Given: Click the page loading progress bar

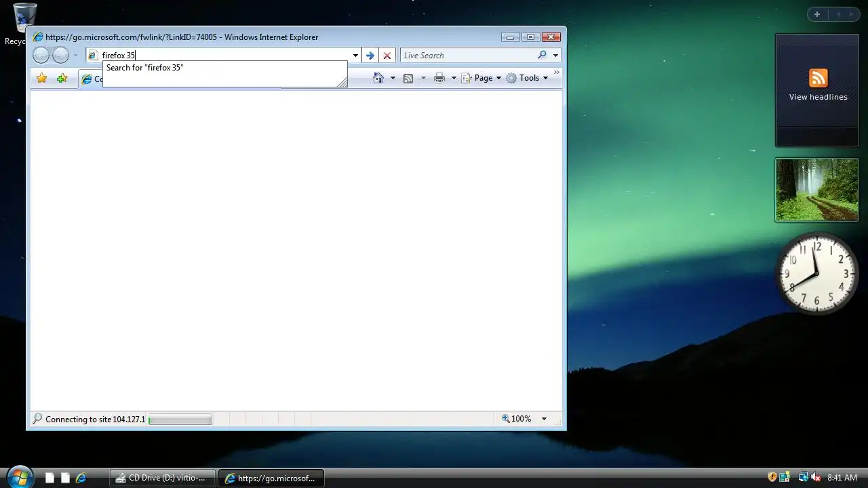Looking at the screenshot, I should 180,420.
